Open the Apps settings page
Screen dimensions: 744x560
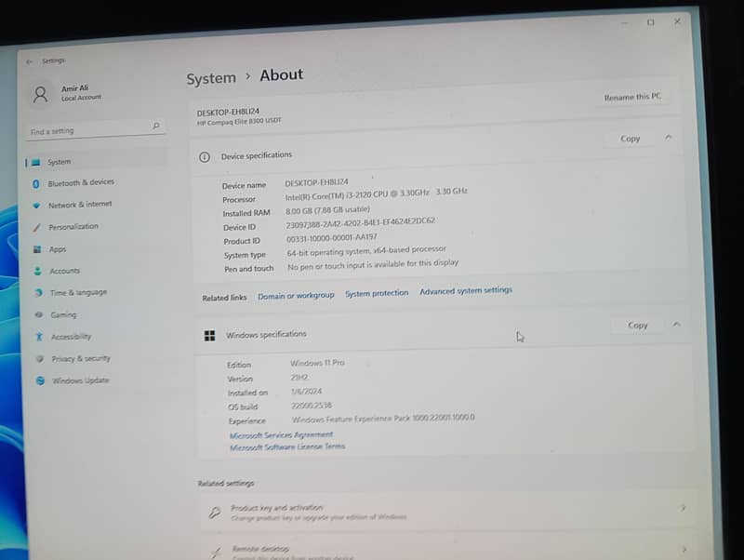[x=58, y=249]
